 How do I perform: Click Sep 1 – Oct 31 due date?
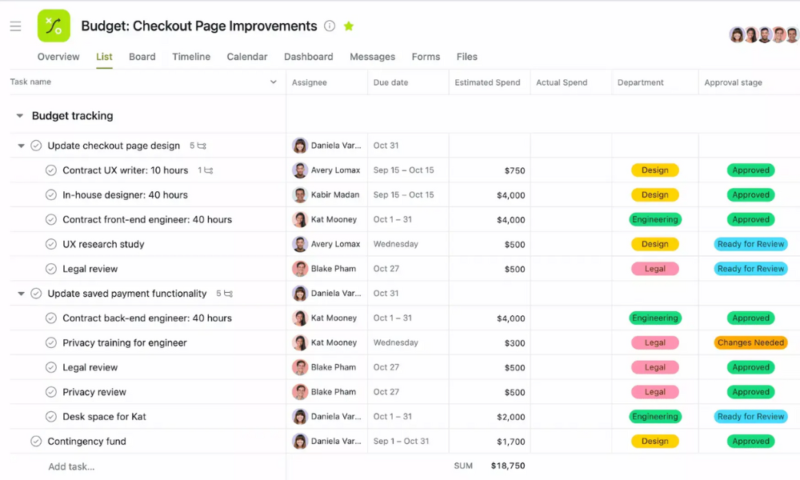[x=401, y=441]
